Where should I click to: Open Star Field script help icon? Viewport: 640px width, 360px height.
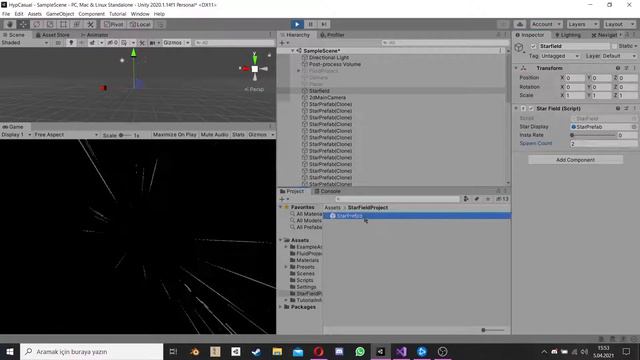pos(618,109)
